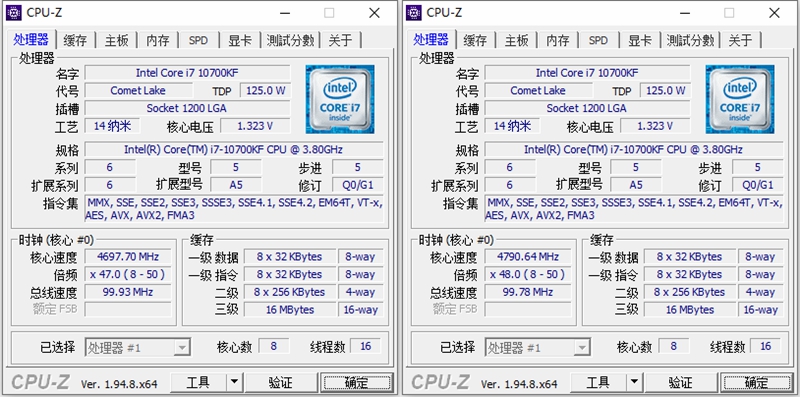
Task: Click the 工具 button in right window
Action: pyautogui.click(x=598, y=382)
